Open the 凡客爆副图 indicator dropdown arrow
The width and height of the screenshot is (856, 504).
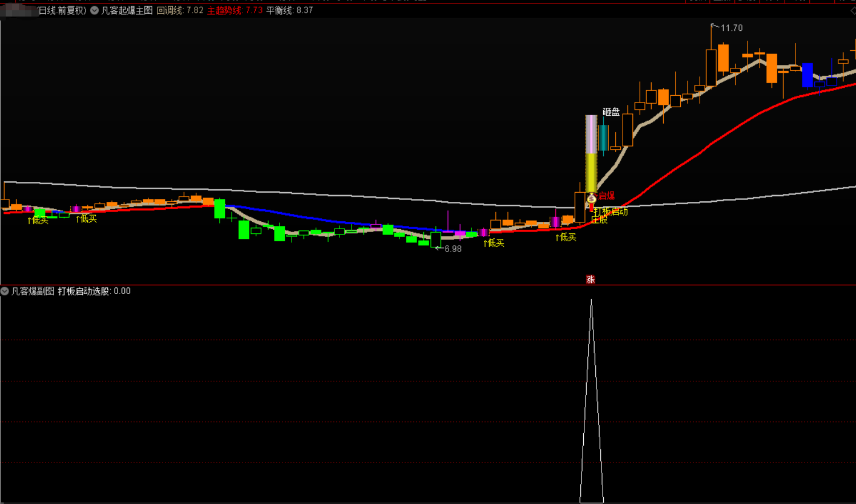[x=5, y=291]
